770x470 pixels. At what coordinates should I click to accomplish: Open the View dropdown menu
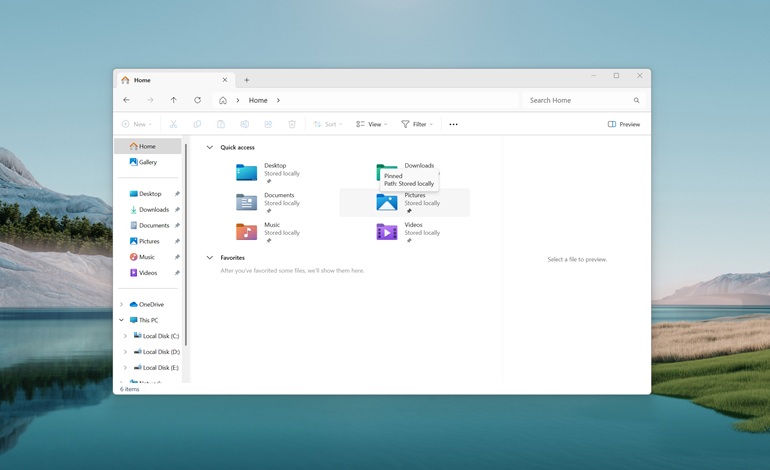point(371,125)
